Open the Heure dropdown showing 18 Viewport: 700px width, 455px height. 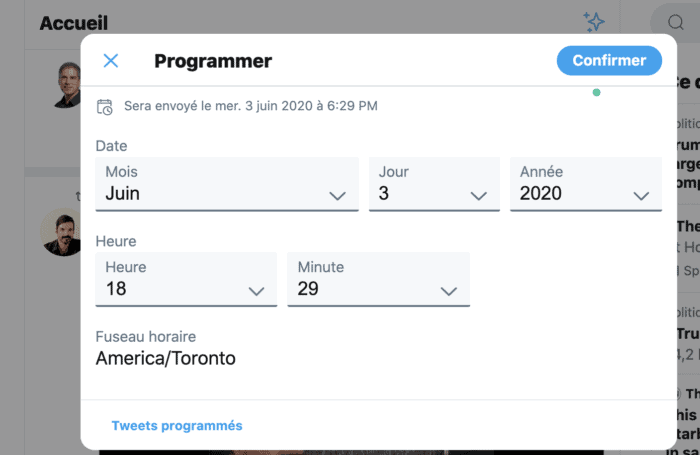(185, 279)
